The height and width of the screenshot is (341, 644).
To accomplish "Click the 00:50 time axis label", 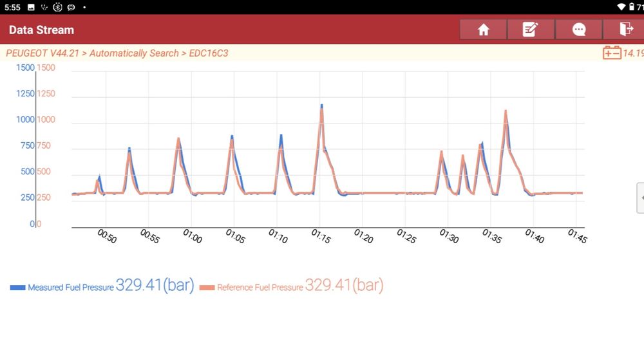I will (x=107, y=236).
